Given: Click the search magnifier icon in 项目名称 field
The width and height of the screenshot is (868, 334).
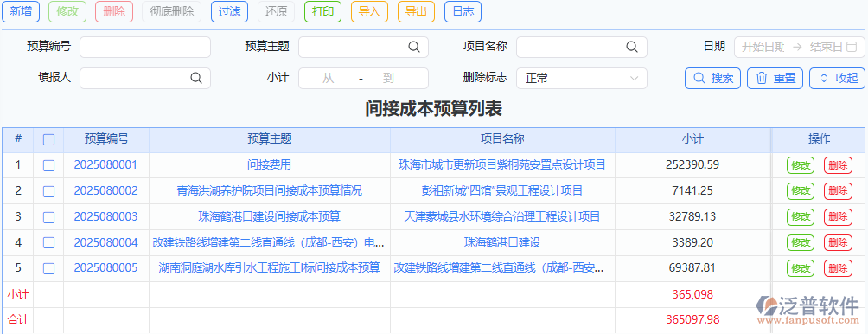Looking at the screenshot, I should click(632, 47).
